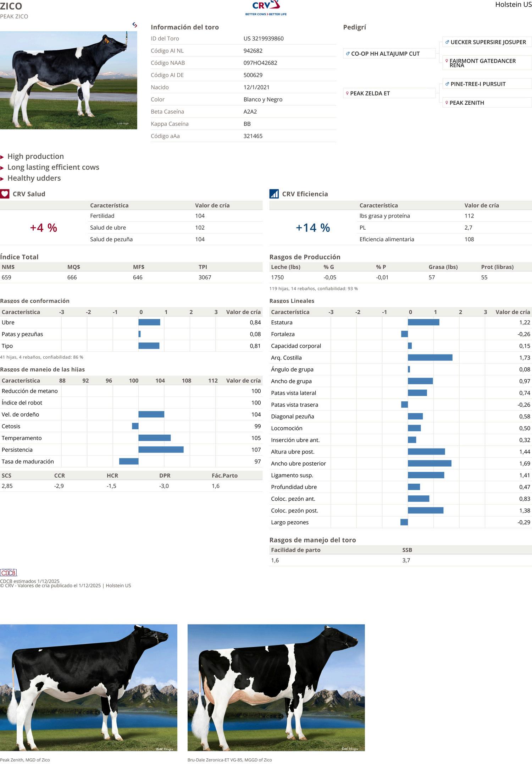
Task: Click the bar chart icon beside CRV Eficiencia
Action: pos(274,194)
